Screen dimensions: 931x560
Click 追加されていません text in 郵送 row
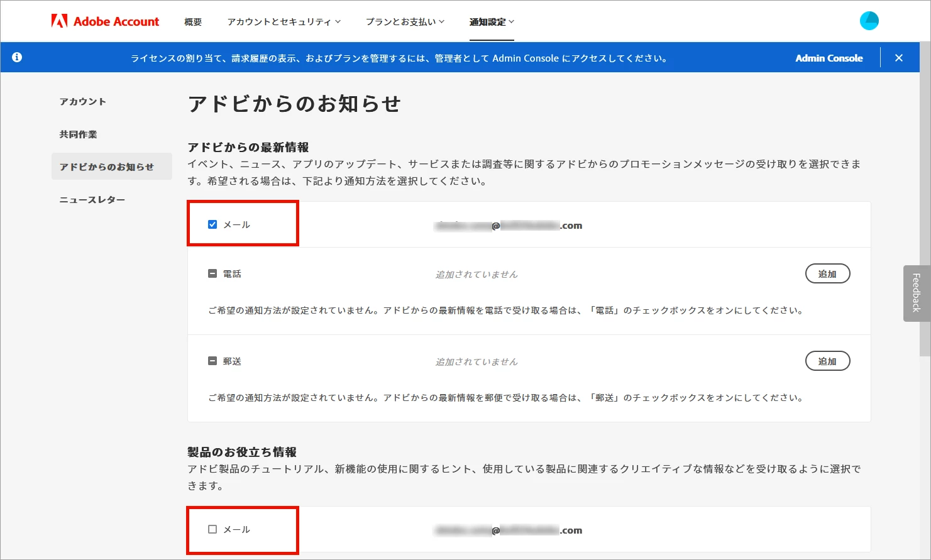[477, 362]
